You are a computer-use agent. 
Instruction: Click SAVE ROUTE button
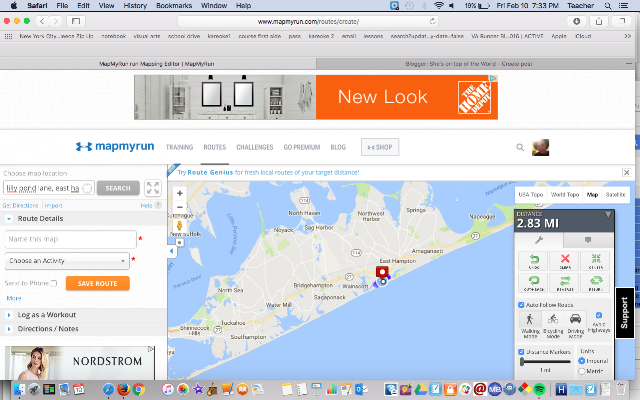[98, 283]
